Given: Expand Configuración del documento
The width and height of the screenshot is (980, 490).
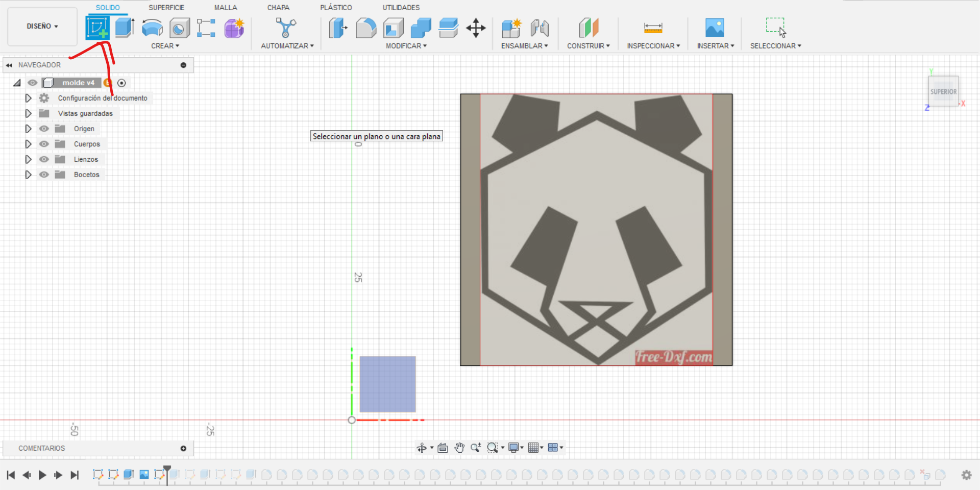Looking at the screenshot, I should pos(28,98).
